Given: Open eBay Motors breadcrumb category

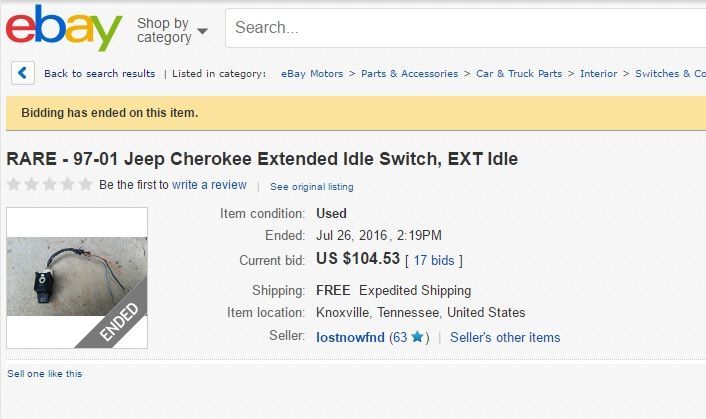Looking at the screenshot, I should (312, 74).
